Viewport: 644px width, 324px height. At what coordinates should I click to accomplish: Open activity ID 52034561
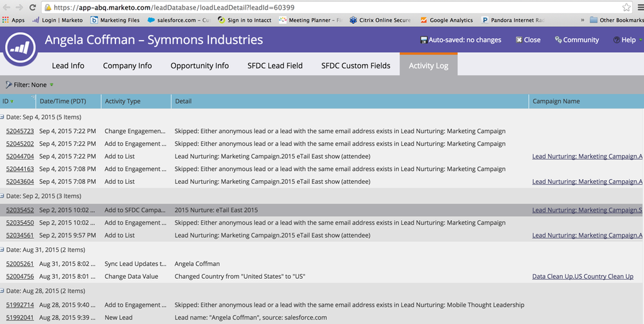click(20, 235)
